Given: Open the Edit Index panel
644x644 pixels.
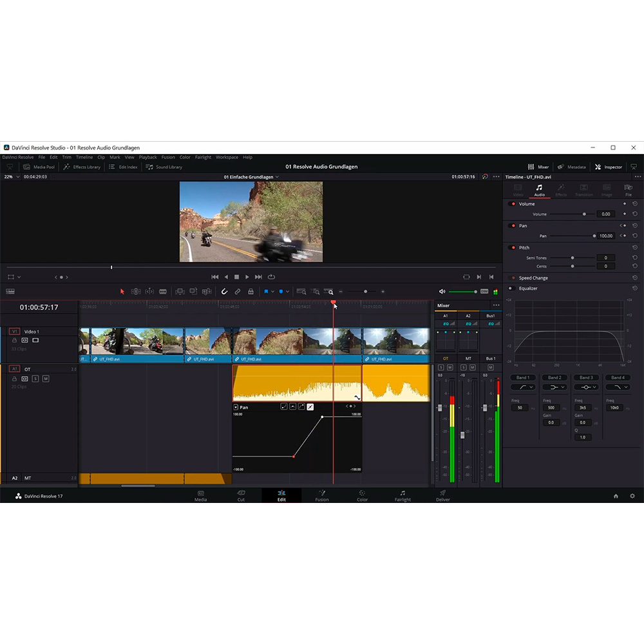Looking at the screenshot, I should pyautogui.click(x=123, y=167).
